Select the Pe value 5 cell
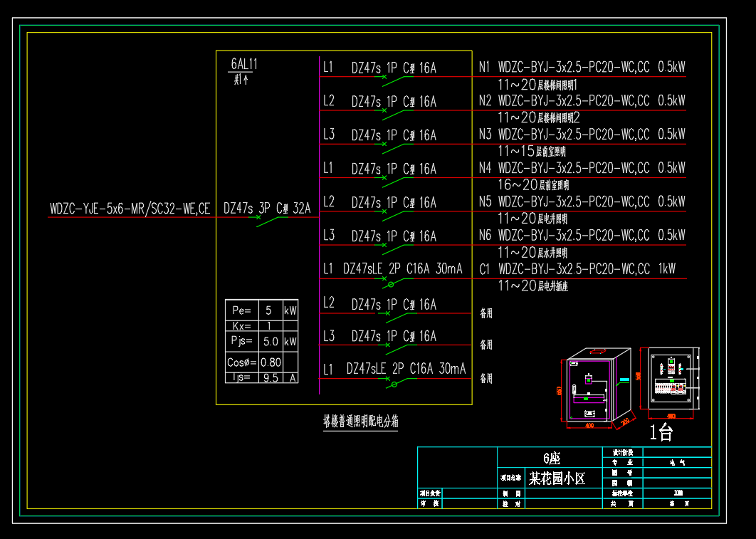This screenshot has width=756, height=539. pyautogui.click(x=271, y=310)
